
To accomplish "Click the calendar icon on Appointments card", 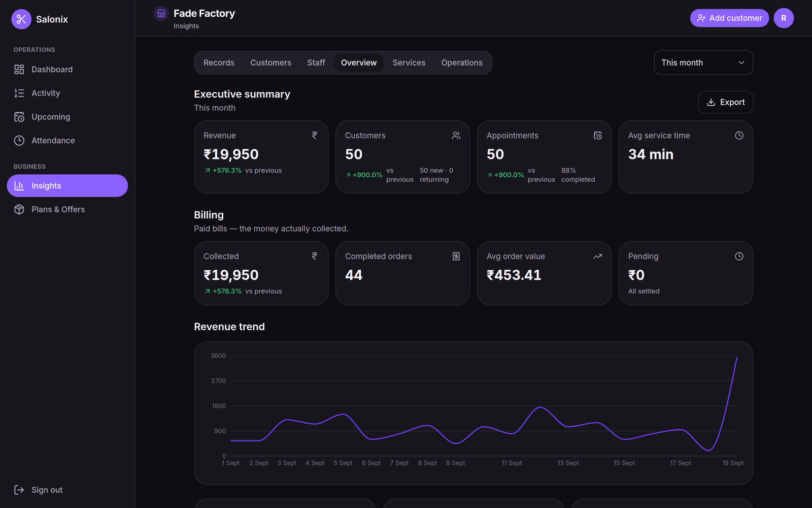I will (598, 136).
